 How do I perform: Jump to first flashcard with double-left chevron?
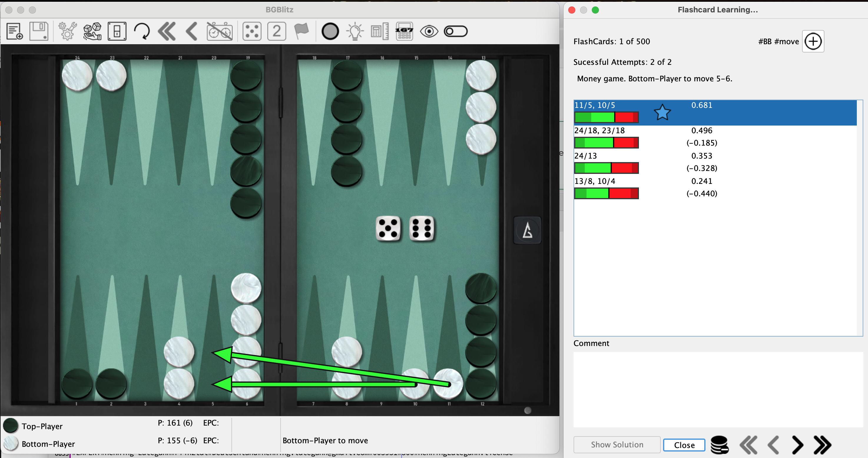point(748,445)
